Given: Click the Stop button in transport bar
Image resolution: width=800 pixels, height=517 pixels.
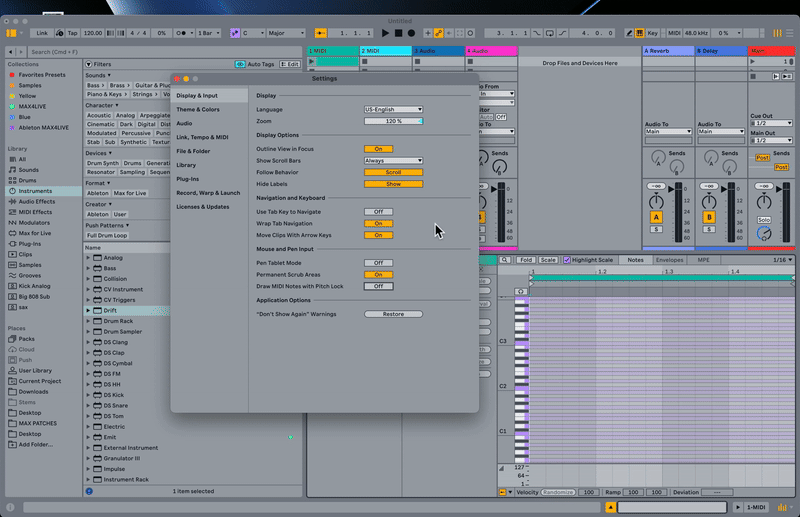Looking at the screenshot, I should [398, 33].
